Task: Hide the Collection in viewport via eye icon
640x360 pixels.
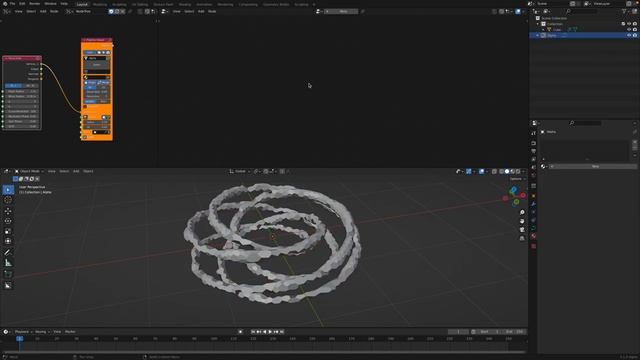Action: tap(629, 24)
